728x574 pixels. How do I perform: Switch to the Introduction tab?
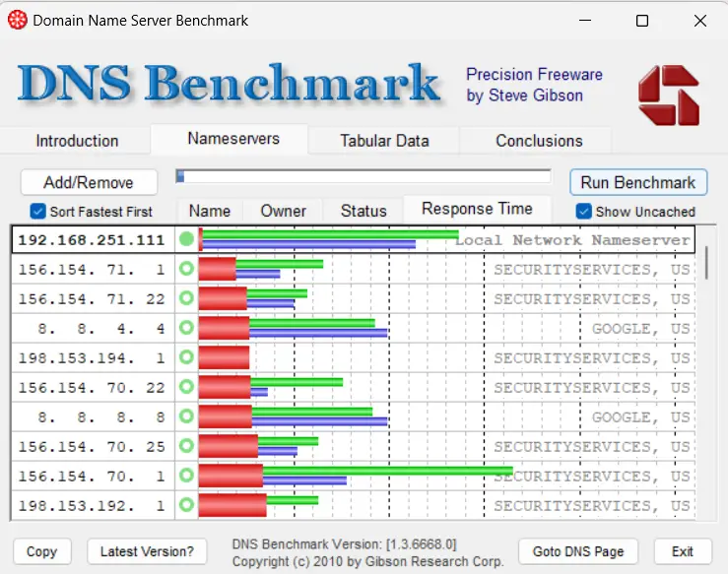77,141
